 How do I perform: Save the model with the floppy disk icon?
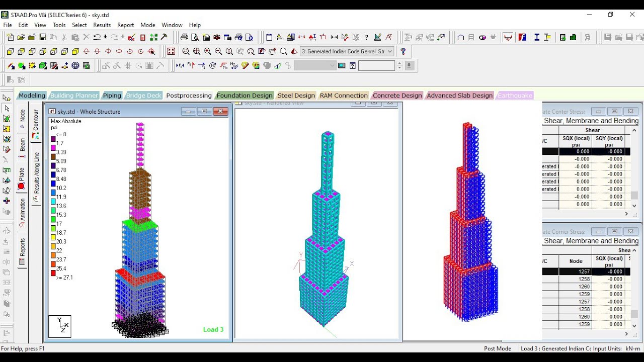43,37
